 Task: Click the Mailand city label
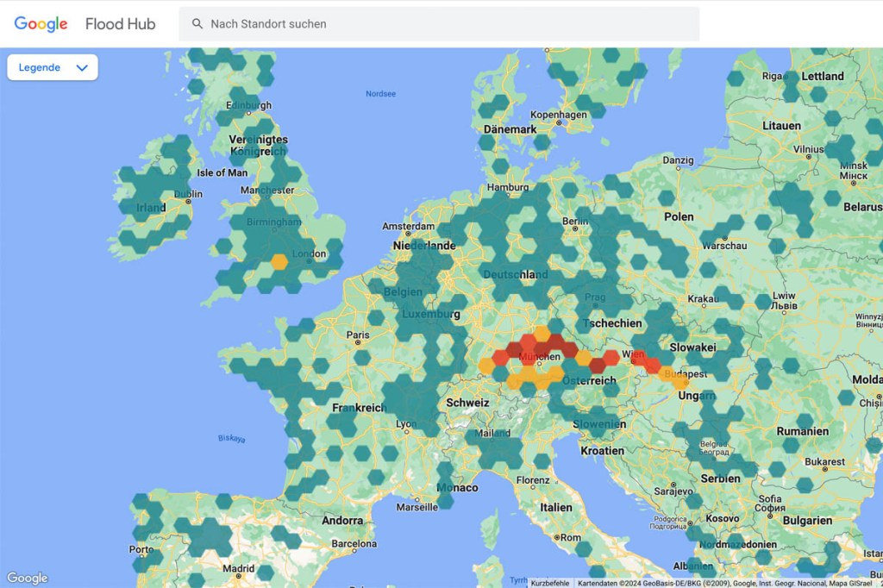coord(492,433)
